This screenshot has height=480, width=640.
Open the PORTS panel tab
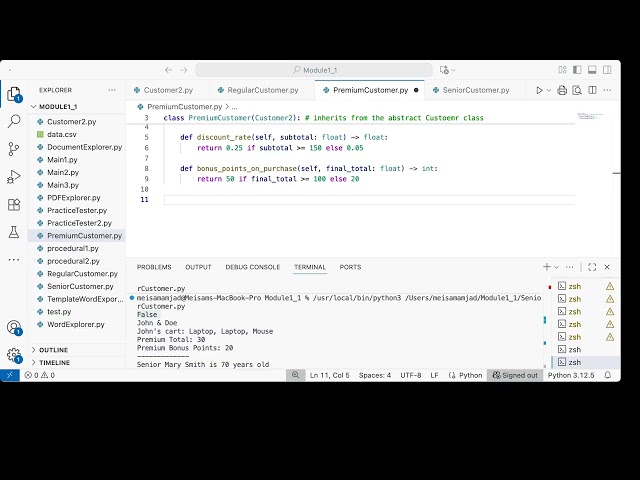click(350, 267)
